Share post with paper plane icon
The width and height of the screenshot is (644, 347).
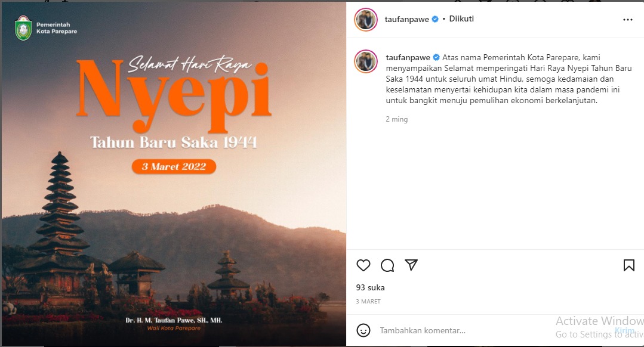click(411, 265)
